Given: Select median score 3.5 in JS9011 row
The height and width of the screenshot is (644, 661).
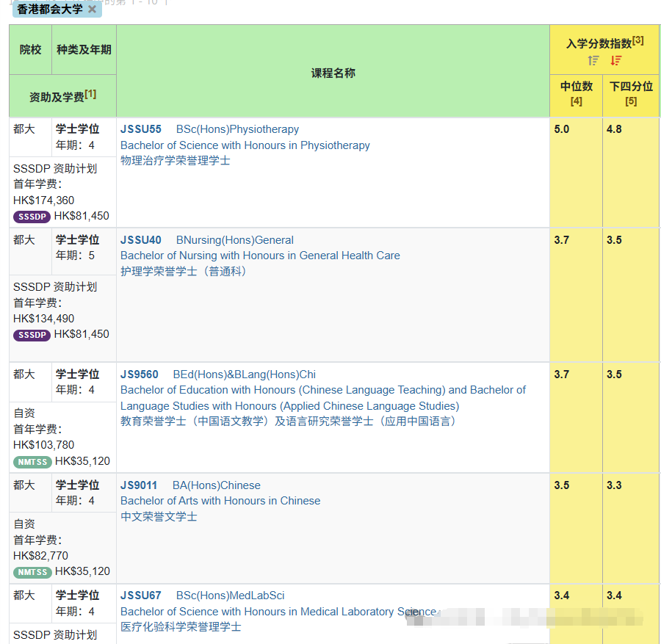Looking at the screenshot, I should (x=562, y=485).
